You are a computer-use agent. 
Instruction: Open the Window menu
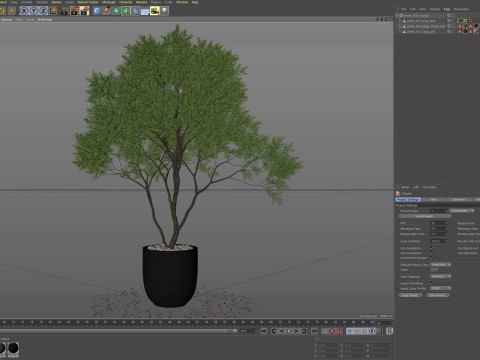pyautogui.click(x=182, y=2)
